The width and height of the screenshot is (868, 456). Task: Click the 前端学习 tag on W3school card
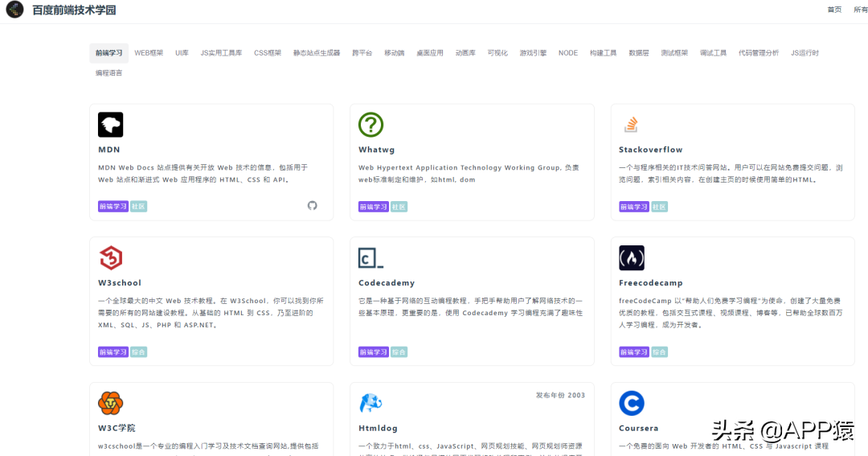[x=113, y=352]
